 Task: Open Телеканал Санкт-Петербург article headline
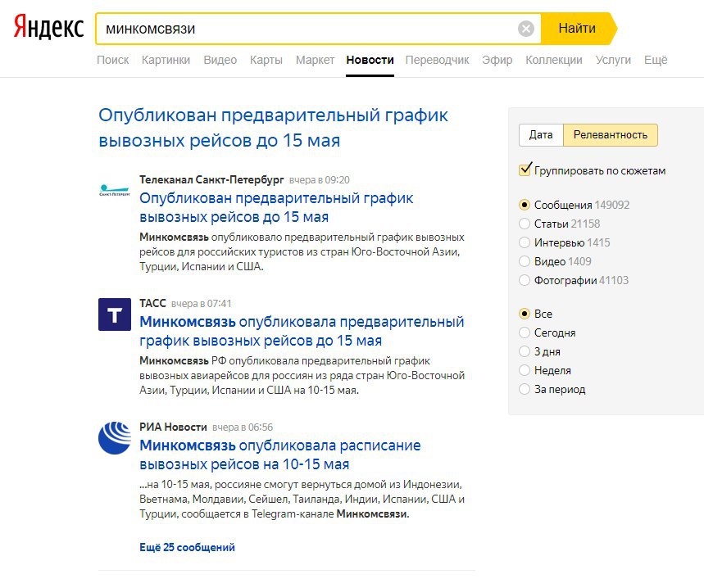tap(276, 207)
